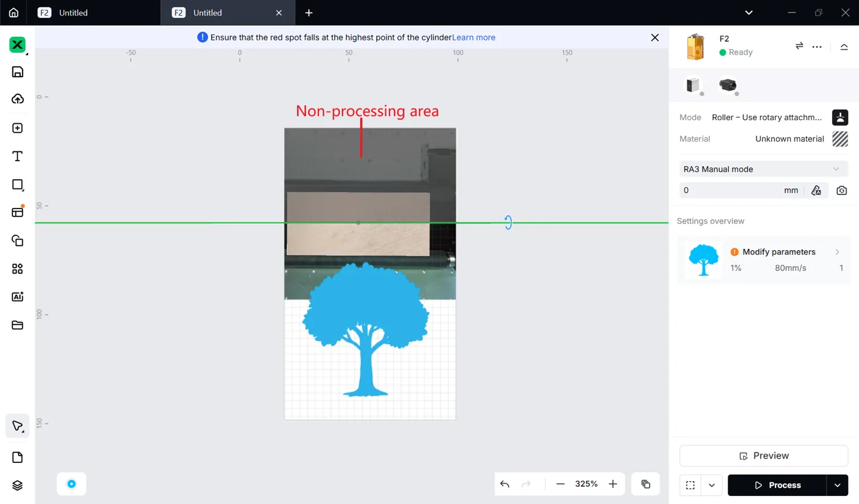859x504 pixels.
Task: Open the RA3 Manual mode dropdown
Action: point(763,169)
